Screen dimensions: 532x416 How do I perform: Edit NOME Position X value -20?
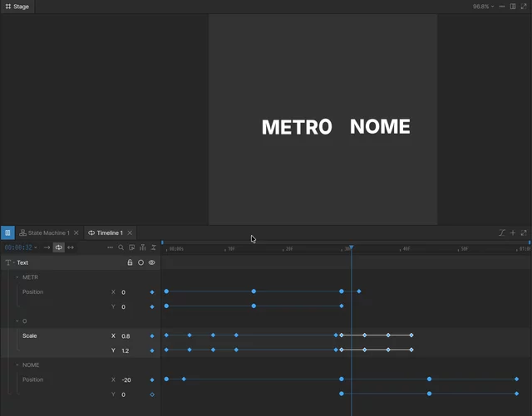coord(126,380)
